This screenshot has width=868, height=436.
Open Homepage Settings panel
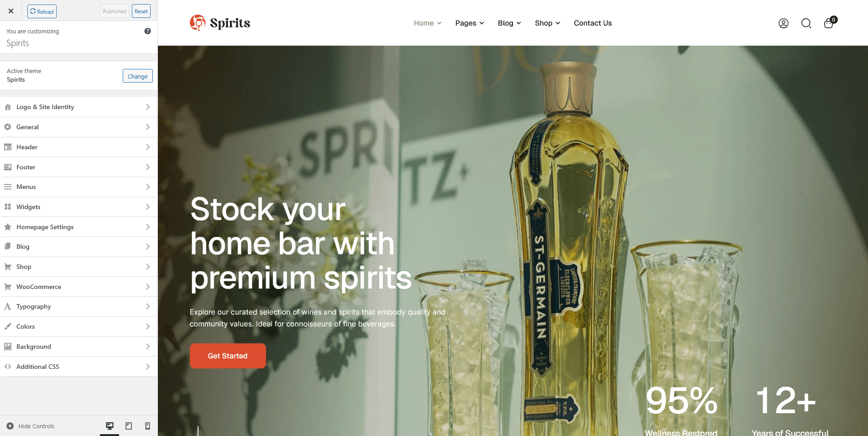[78, 227]
